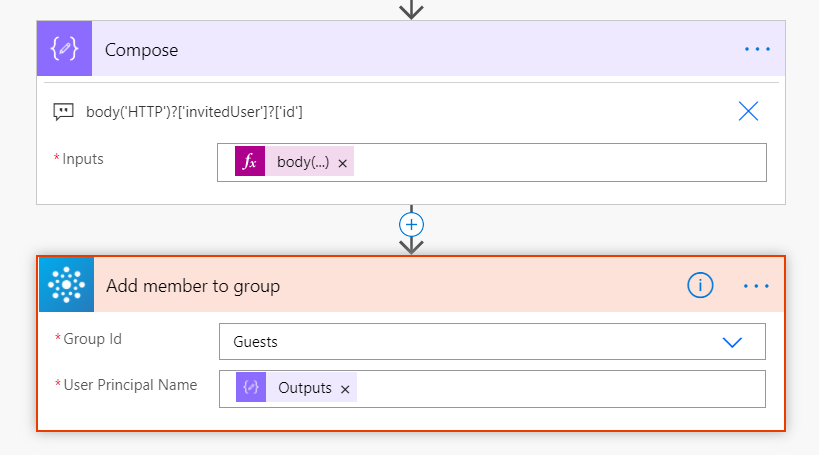Remove the body(...) token from Inputs

point(342,163)
